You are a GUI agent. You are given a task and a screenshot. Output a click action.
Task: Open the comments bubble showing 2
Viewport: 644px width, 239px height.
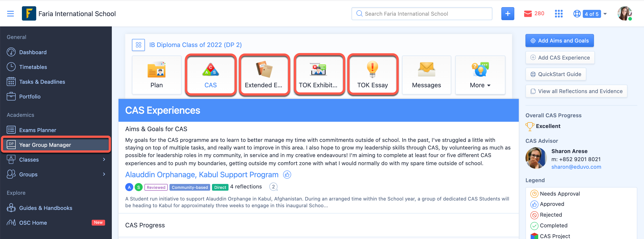pyautogui.click(x=273, y=187)
